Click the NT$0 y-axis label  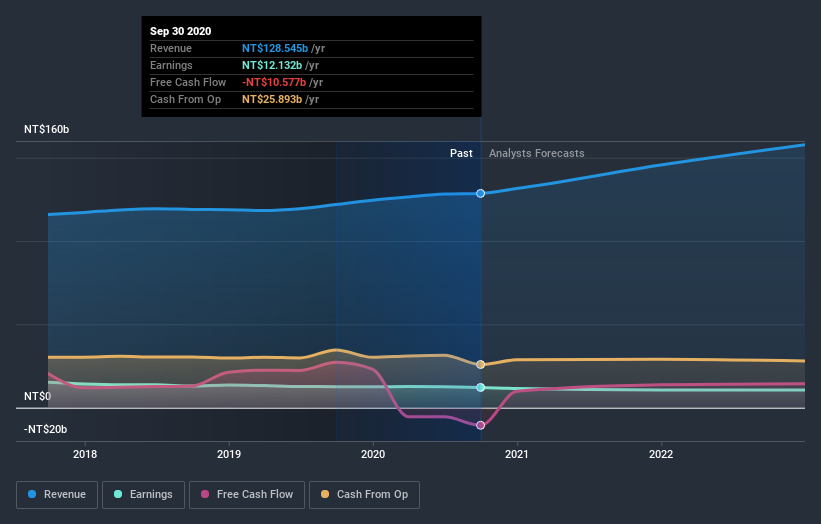[38, 396]
